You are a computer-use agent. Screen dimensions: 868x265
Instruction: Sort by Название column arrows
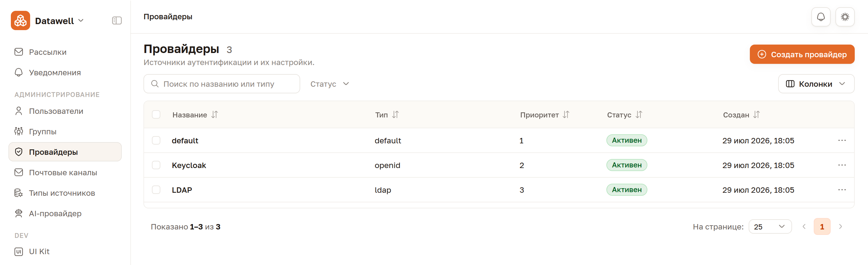[215, 115]
